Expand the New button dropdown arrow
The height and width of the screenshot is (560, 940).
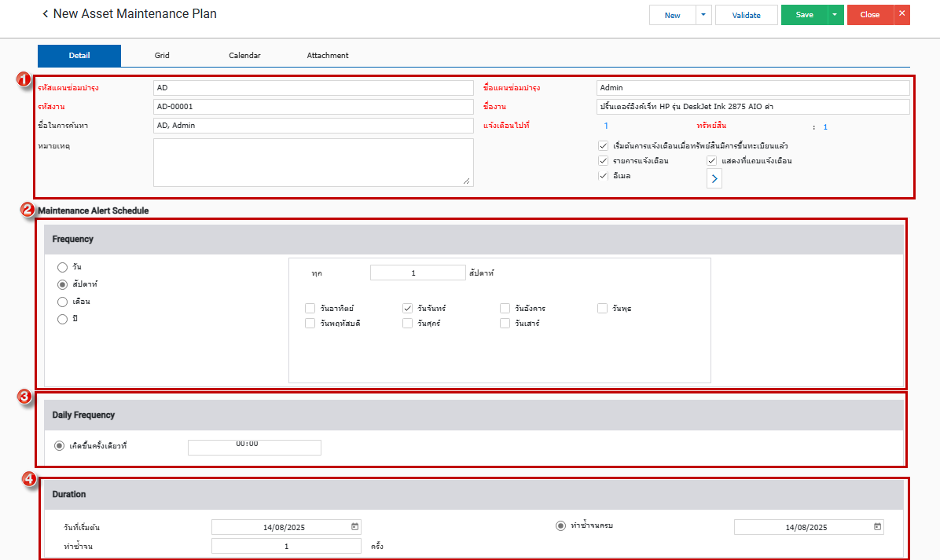703,15
